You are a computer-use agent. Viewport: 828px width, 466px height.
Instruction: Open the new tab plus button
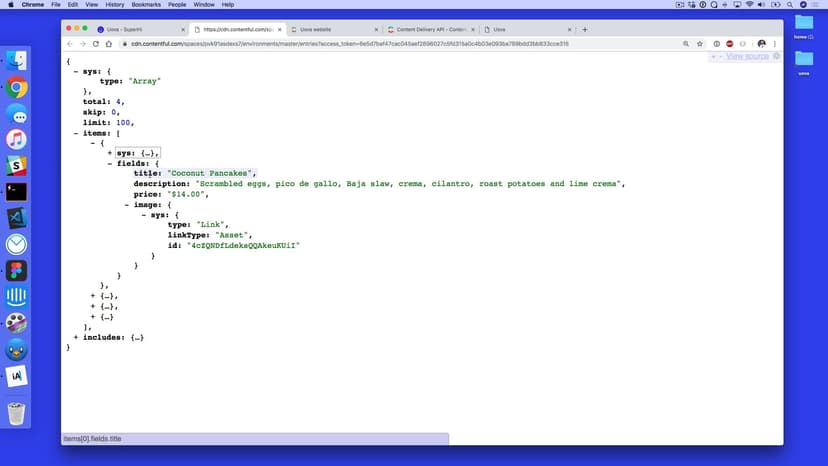tap(585, 29)
